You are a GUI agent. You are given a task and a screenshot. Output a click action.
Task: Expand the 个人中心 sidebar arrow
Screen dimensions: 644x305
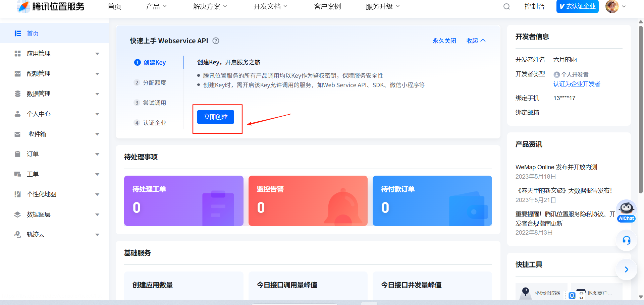pyautogui.click(x=97, y=114)
